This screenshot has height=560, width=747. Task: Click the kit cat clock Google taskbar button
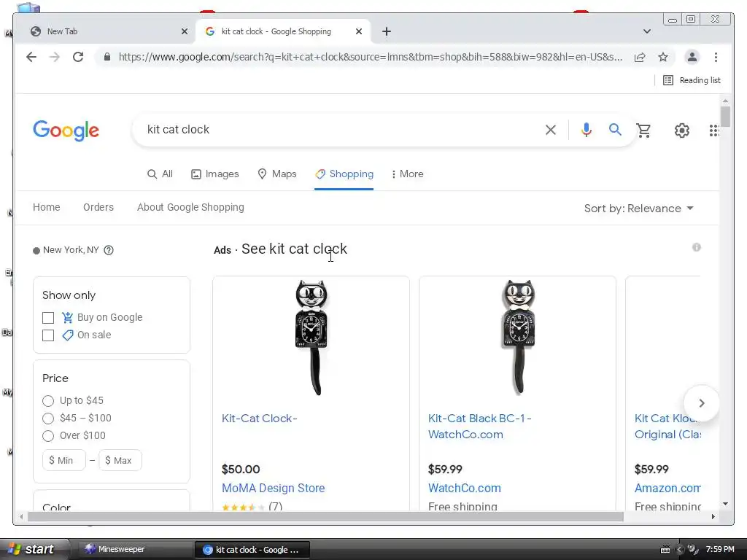[252, 550]
